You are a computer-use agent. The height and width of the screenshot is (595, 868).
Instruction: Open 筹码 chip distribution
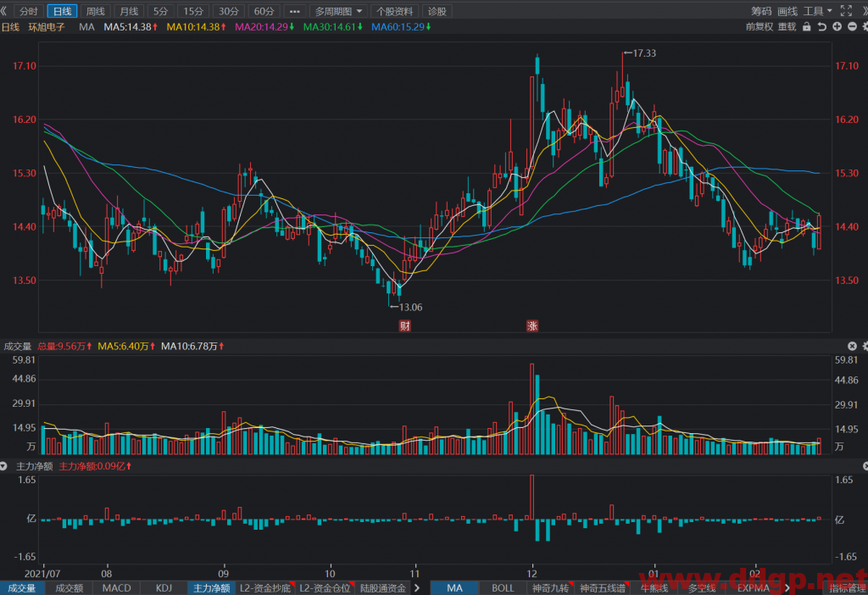point(761,11)
